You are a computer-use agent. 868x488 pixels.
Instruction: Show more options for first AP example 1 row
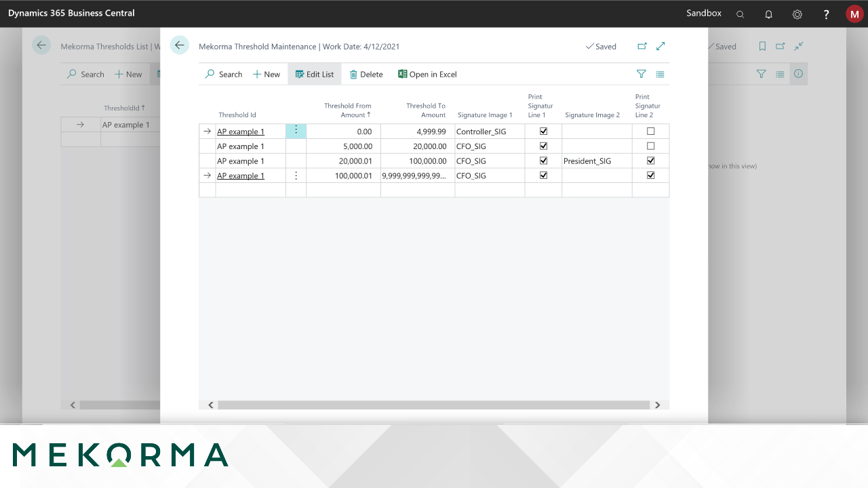point(296,131)
